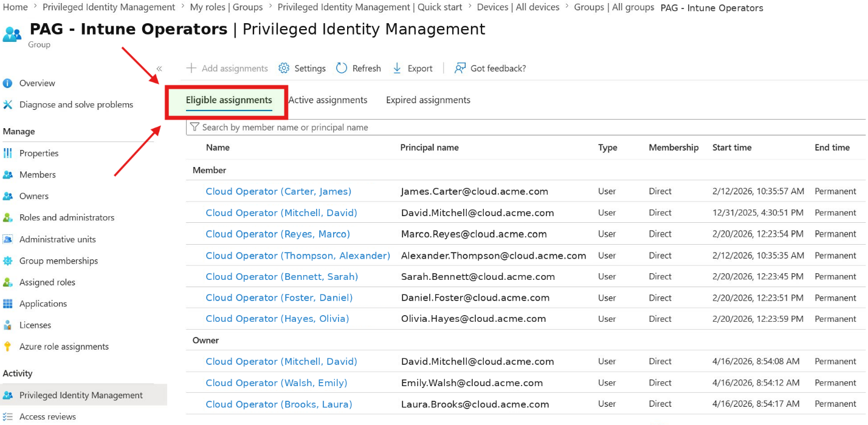Click the Members people icon

point(7,174)
